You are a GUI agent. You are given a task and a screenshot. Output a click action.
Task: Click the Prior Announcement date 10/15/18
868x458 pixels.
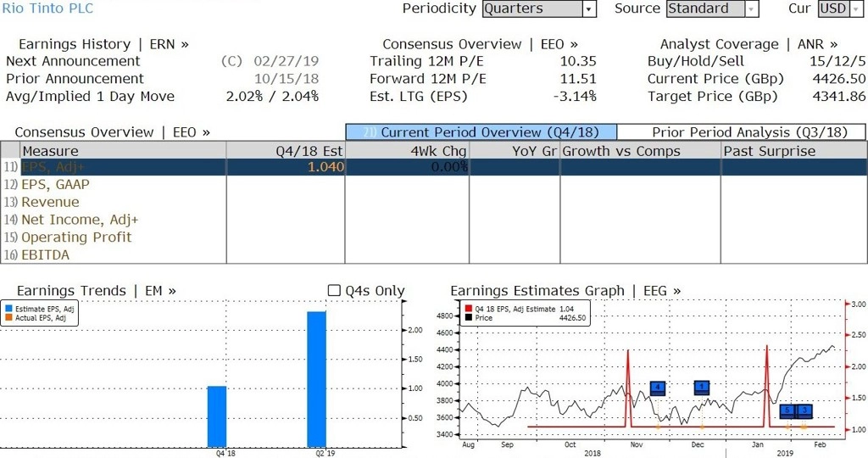pyautogui.click(x=287, y=79)
